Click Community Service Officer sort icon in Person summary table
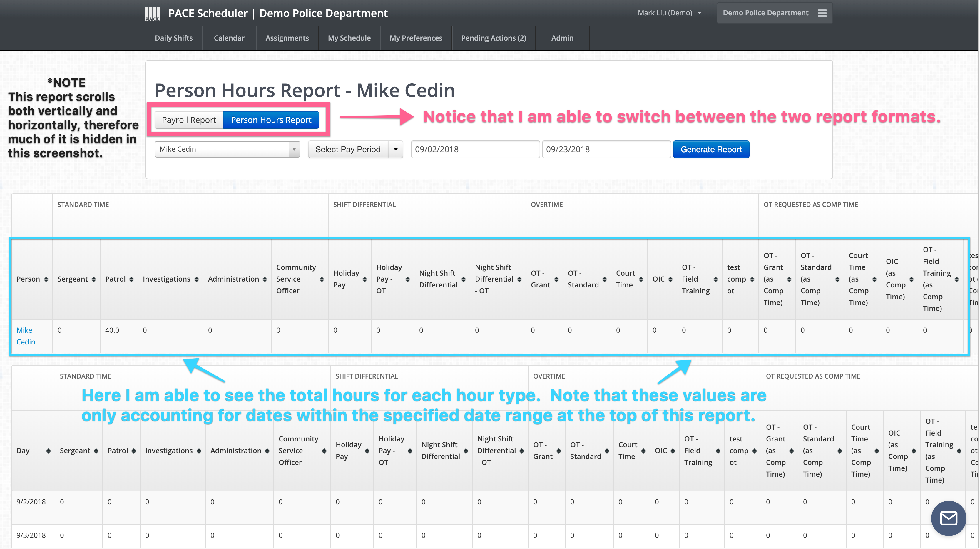Viewport: 980px width, 549px height. pyautogui.click(x=322, y=279)
